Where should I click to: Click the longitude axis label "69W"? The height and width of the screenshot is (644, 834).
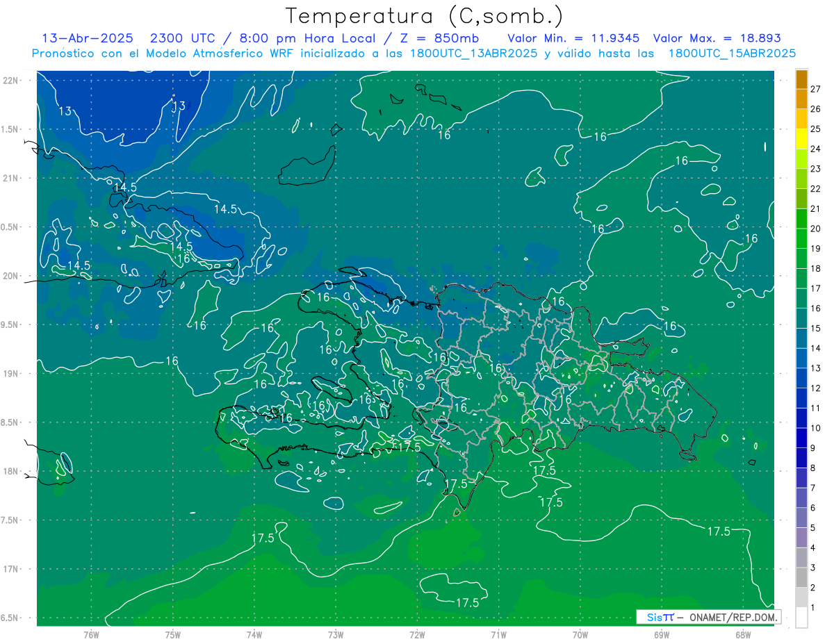(662, 635)
